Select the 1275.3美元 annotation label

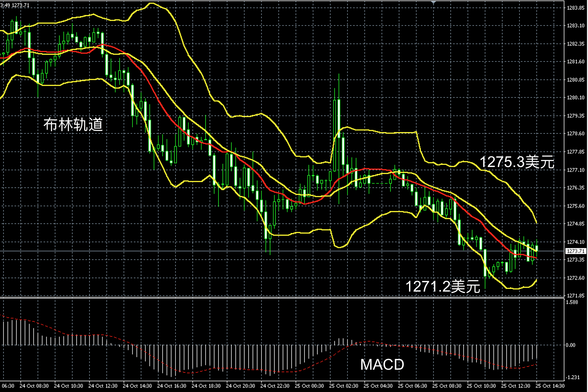(x=517, y=162)
